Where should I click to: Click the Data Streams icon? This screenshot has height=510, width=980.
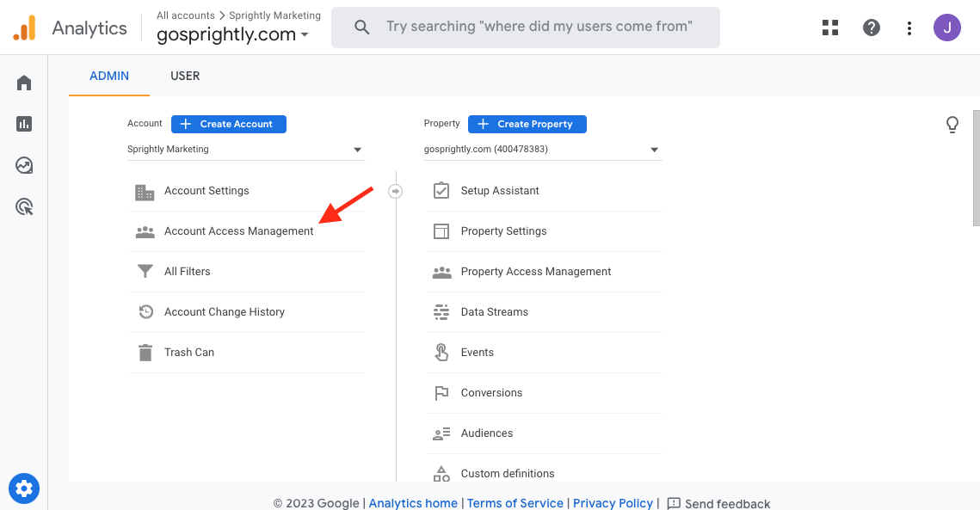coord(441,312)
